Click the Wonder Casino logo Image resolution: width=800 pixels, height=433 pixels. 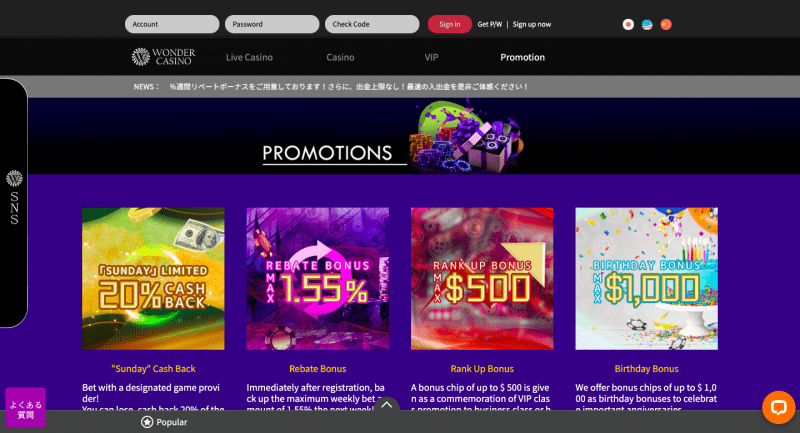tap(163, 57)
